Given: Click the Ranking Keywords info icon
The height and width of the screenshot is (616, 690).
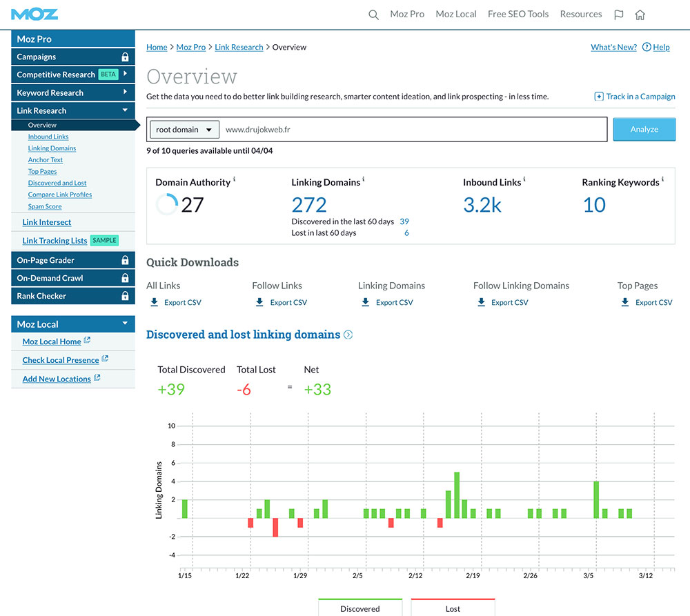Looking at the screenshot, I should (662, 179).
